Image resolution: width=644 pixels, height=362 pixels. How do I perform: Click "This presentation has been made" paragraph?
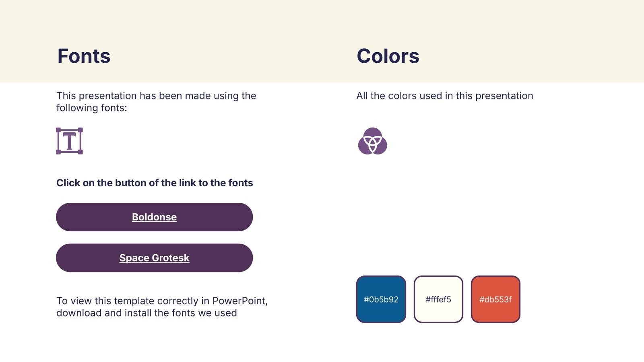pyautogui.click(x=156, y=96)
